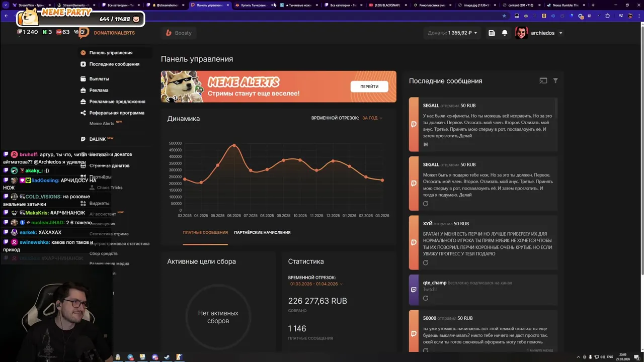Image resolution: width=644 pixels, height=362 pixels.
Task: Open Рекламные предложения in sidebar
Action: point(117,102)
